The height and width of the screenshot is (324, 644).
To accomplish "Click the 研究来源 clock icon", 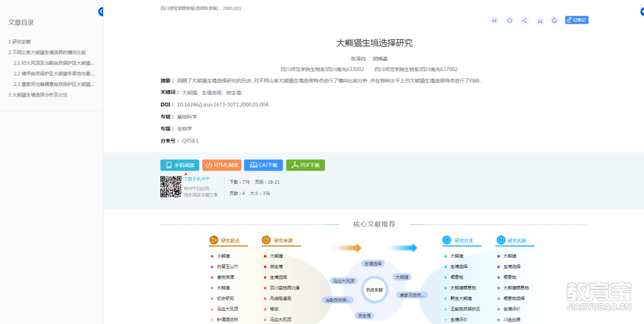I will pos(266,240).
